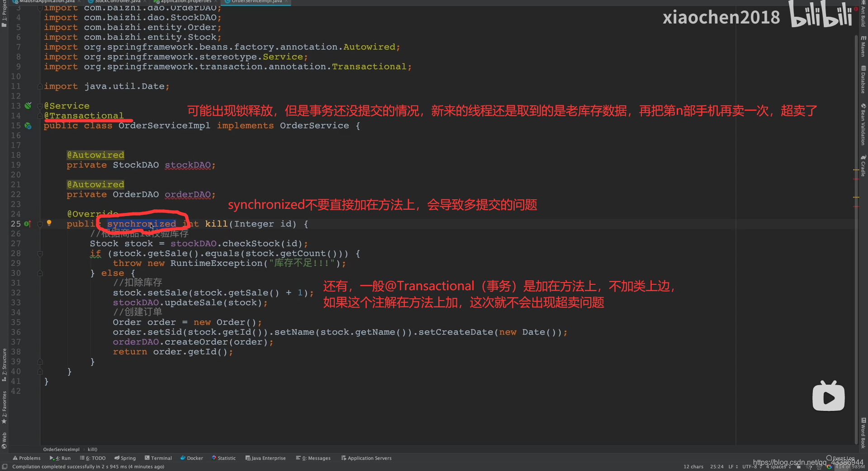868x471 pixels.
Task: Open the Gradle side panel
Action: [863, 165]
